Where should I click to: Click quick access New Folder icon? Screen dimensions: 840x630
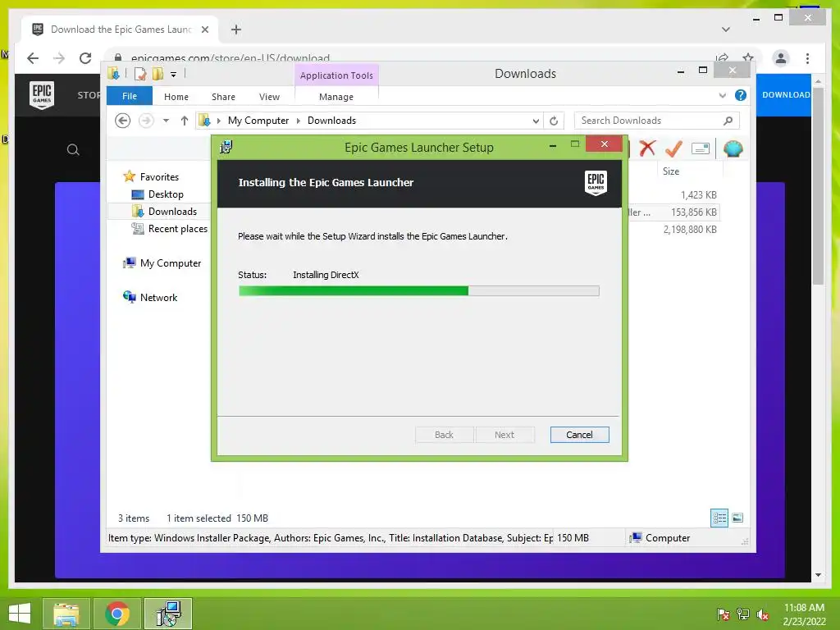(x=157, y=74)
